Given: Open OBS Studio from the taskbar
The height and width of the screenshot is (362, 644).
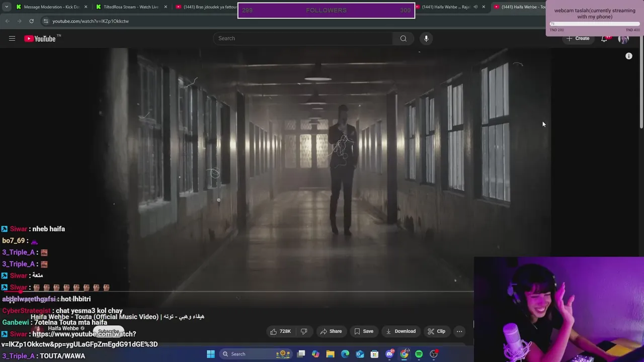Looking at the screenshot, I should tap(434, 354).
